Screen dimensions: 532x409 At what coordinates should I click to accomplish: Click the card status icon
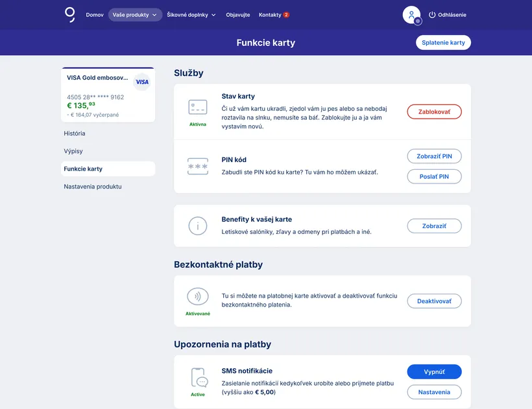(198, 107)
